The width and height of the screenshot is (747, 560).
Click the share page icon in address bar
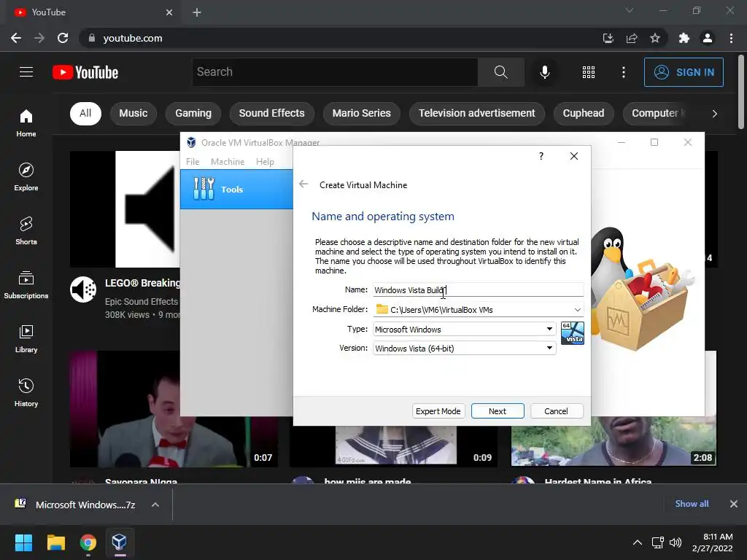(x=632, y=38)
